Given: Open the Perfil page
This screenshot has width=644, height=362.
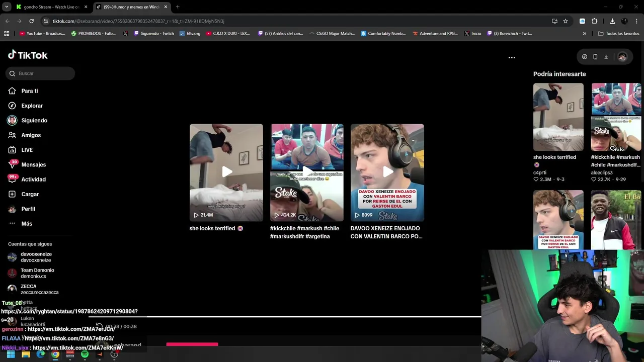Looking at the screenshot, I should point(28,209).
